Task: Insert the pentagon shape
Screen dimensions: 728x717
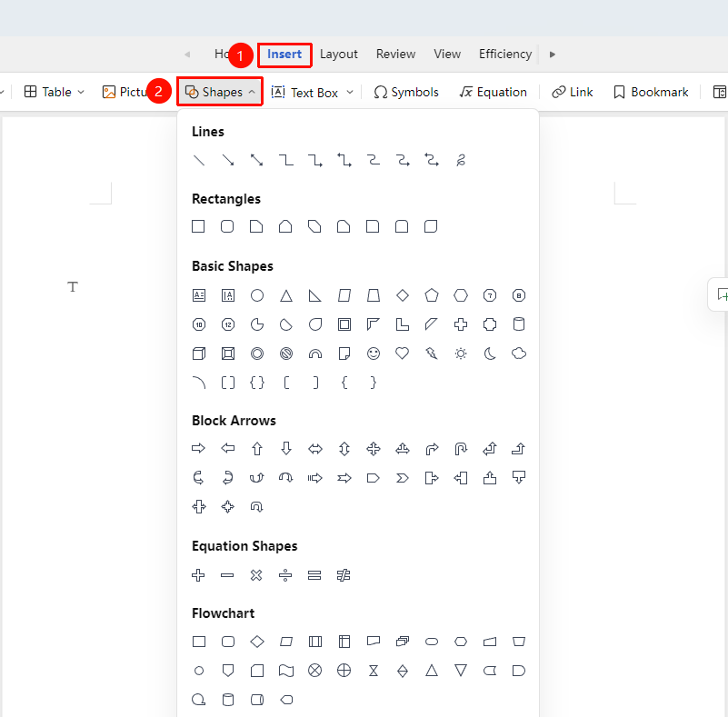Action: [x=432, y=295]
